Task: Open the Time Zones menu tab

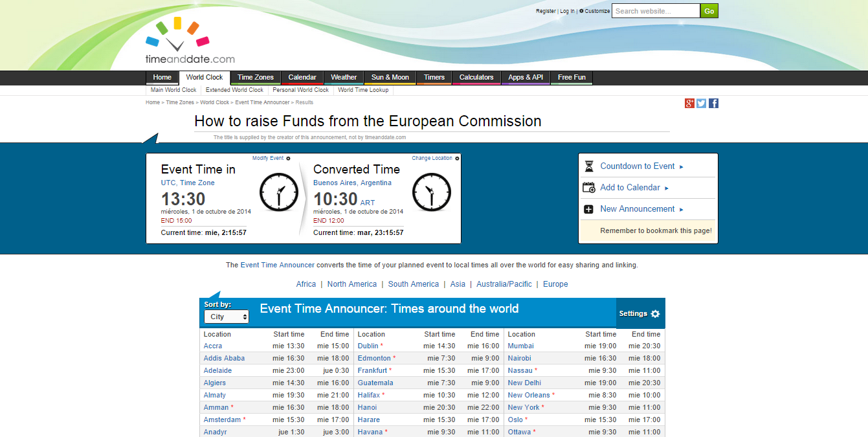Action: [x=255, y=78]
